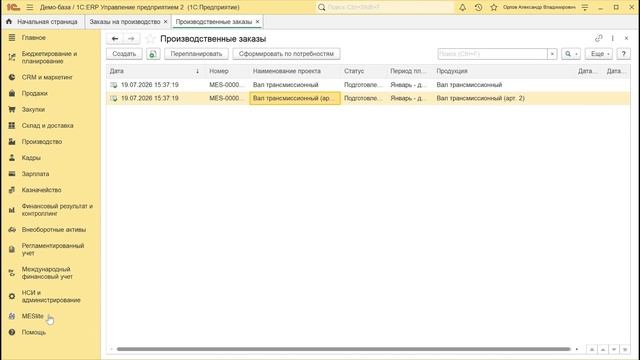This screenshot has height=360, width=640.
Task: Click the list search input field
Action: pos(492,54)
